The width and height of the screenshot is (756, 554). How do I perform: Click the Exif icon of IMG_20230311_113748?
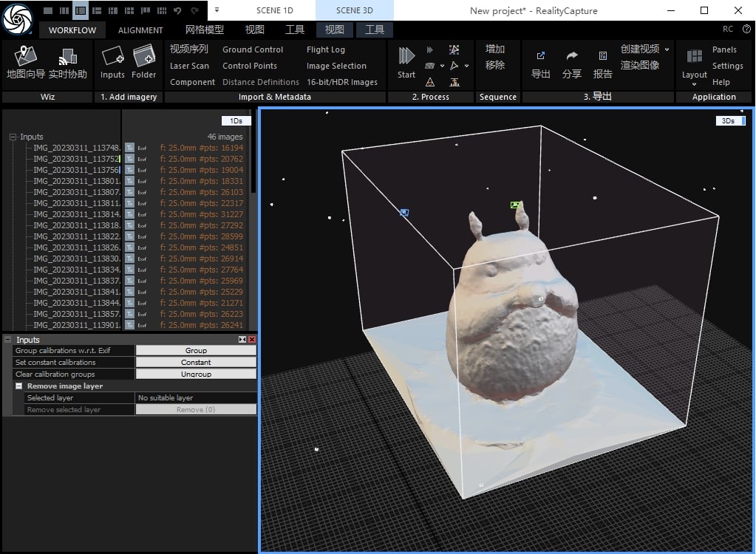pyautogui.click(x=142, y=148)
